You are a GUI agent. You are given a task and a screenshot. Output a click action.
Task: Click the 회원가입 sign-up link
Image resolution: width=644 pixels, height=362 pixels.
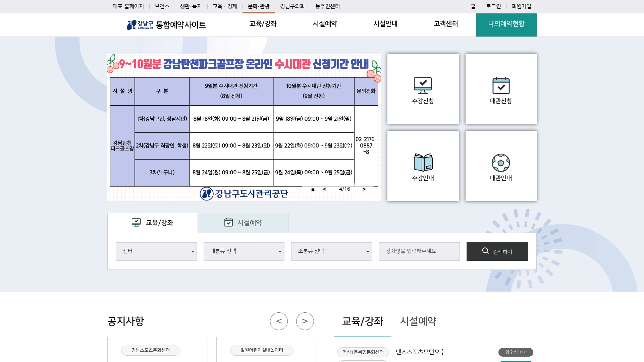coord(522,6)
